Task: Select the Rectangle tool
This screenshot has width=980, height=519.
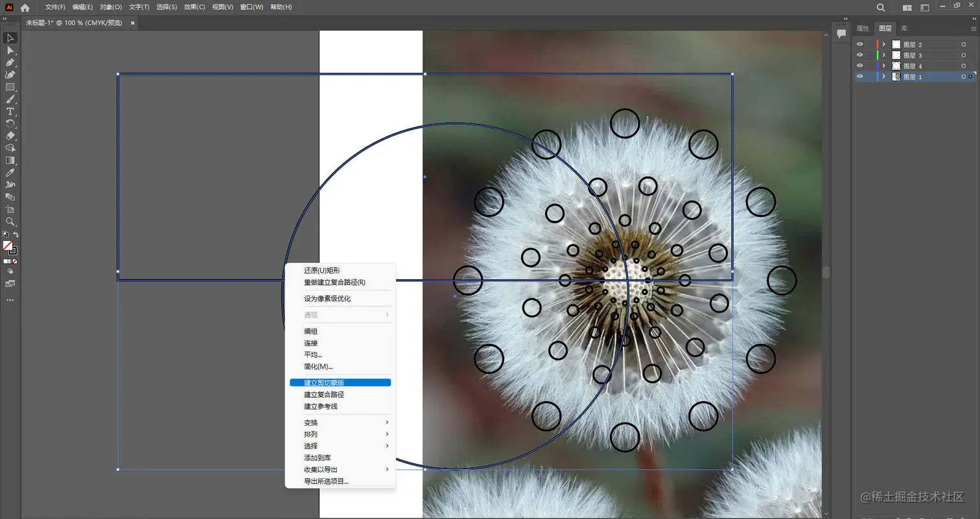Action: tap(10, 87)
